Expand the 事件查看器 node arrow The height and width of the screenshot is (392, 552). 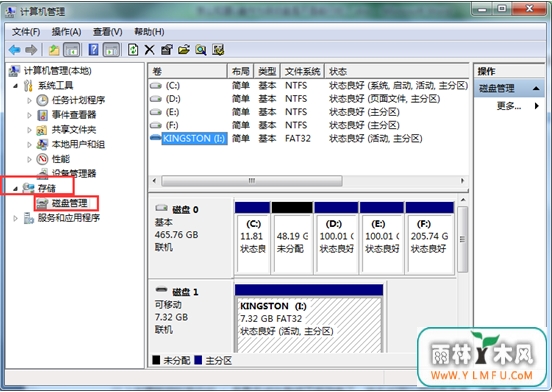[30, 115]
